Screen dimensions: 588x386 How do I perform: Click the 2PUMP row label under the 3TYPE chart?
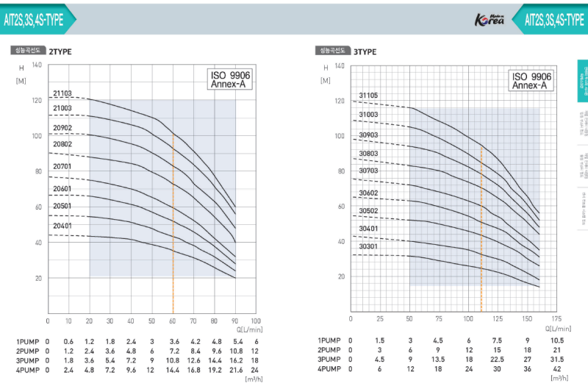pyautogui.click(x=329, y=350)
